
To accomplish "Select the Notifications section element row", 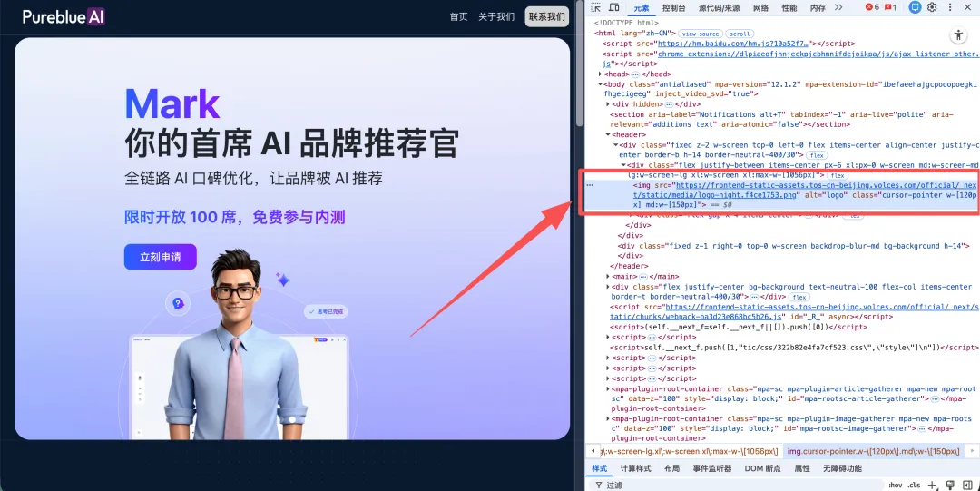I will click(781, 120).
